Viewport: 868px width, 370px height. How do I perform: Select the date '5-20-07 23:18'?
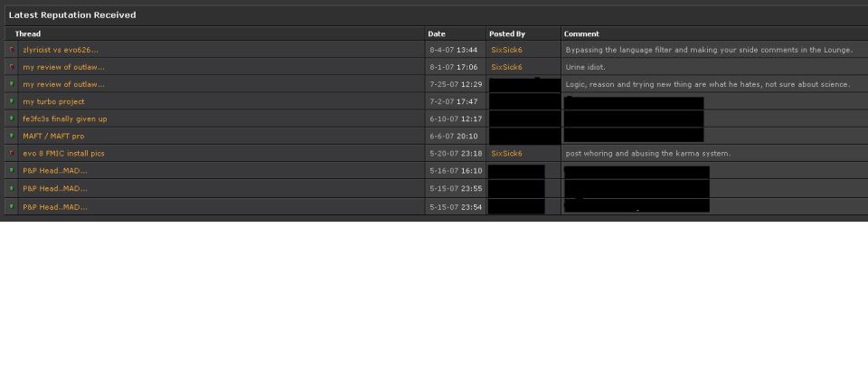(456, 154)
